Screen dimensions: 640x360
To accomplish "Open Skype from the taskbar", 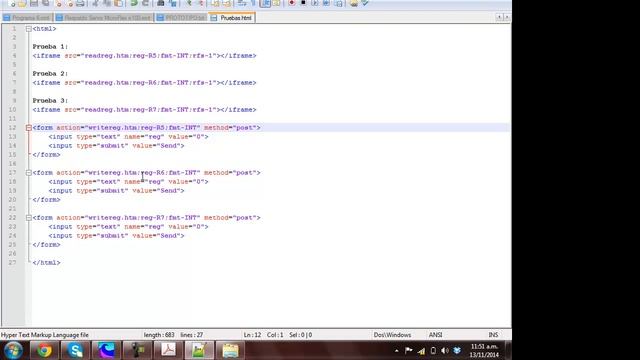I will point(75,350).
